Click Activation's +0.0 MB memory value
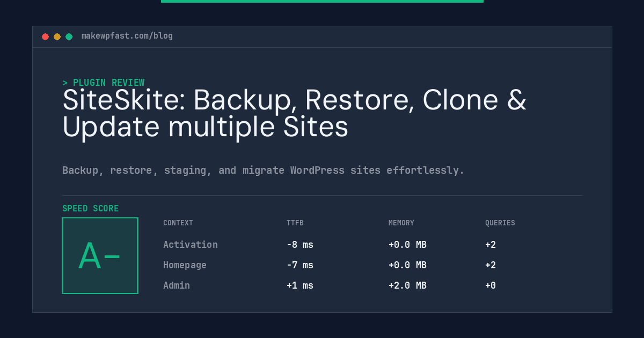 [407, 245]
